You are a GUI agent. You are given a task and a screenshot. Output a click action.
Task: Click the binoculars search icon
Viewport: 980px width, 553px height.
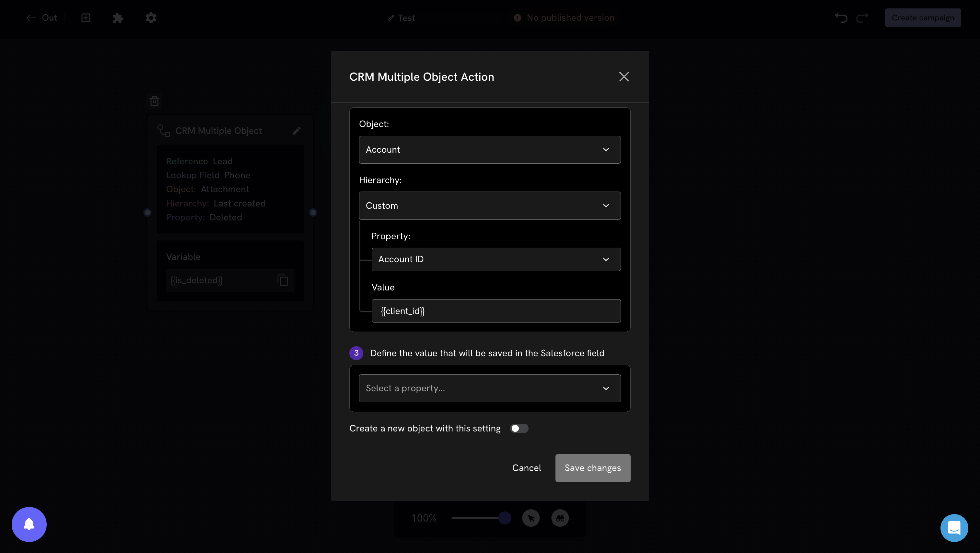click(x=560, y=518)
